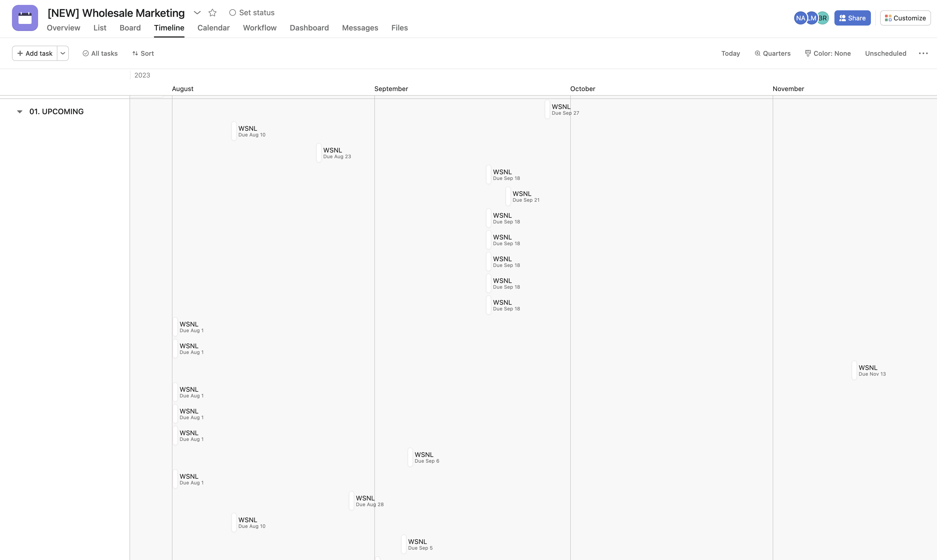Collapse the 01. UPCOMING section

coord(20,112)
